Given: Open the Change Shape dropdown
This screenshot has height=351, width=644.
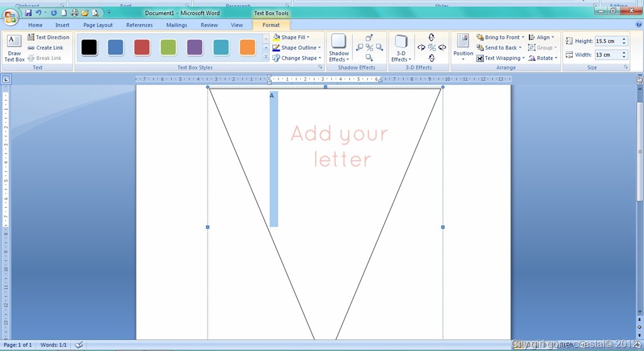Looking at the screenshot, I should coord(297,58).
